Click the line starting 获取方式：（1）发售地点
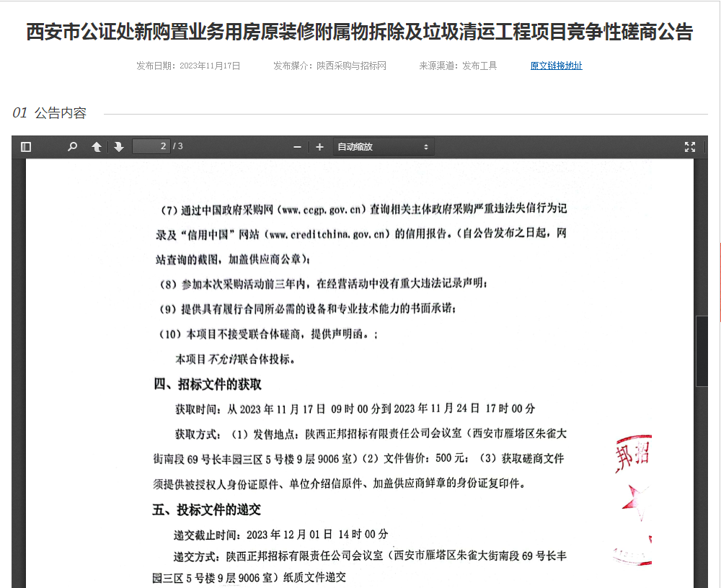 [371, 434]
